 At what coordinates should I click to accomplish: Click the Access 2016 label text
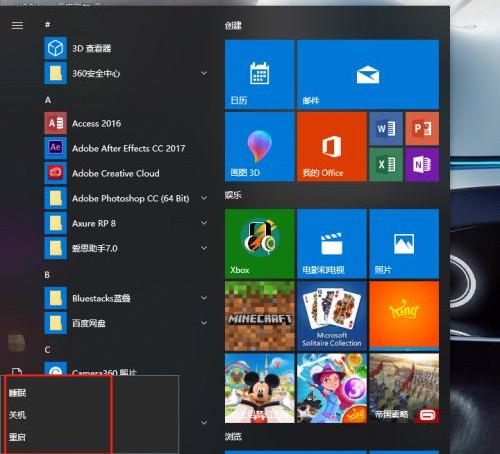(x=97, y=124)
